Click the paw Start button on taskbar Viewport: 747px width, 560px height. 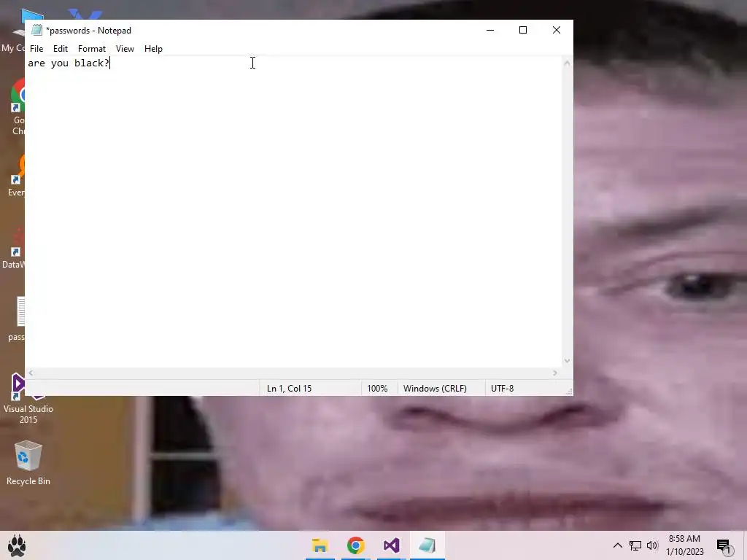point(17,545)
